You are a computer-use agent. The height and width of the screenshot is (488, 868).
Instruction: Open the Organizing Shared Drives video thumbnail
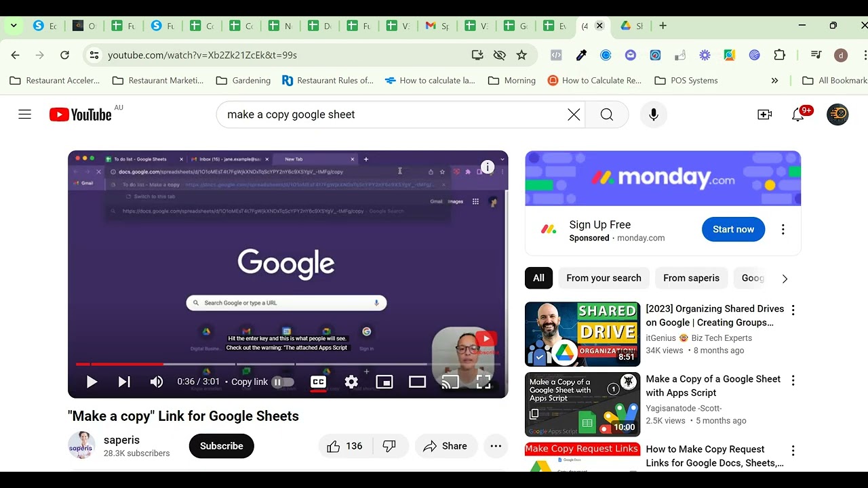[x=583, y=334]
